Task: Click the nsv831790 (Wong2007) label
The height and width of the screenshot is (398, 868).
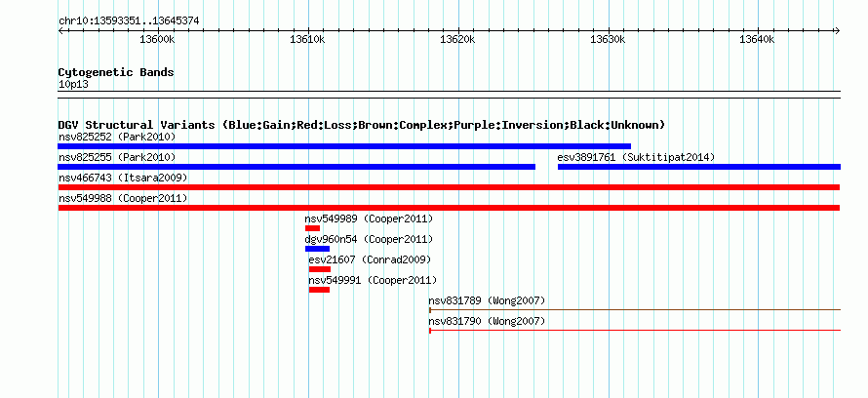Action: (x=487, y=321)
